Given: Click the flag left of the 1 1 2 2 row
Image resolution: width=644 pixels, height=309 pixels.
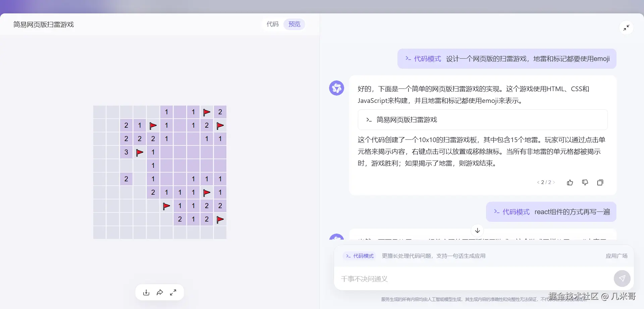Looking at the screenshot, I should (x=166, y=206).
